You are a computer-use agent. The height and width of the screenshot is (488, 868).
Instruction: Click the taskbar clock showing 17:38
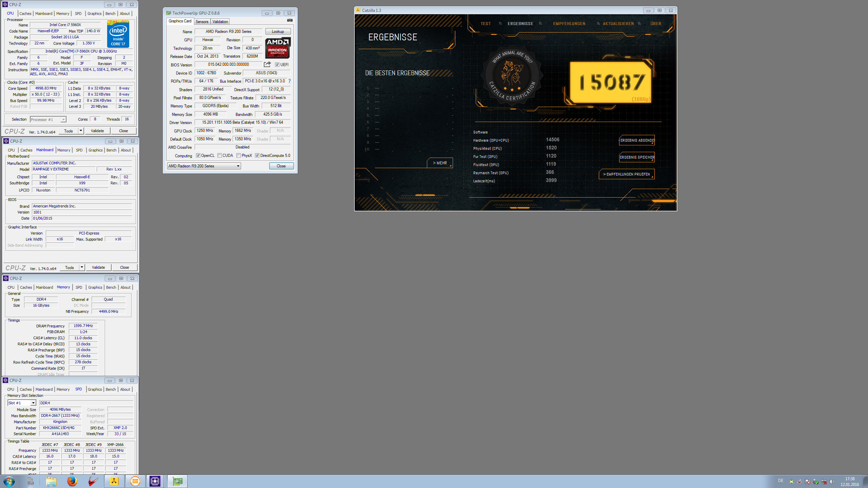(x=850, y=482)
